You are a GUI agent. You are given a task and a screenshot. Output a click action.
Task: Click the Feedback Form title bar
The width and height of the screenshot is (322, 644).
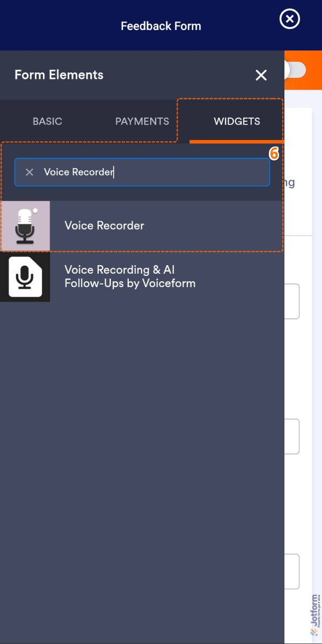(161, 25)
